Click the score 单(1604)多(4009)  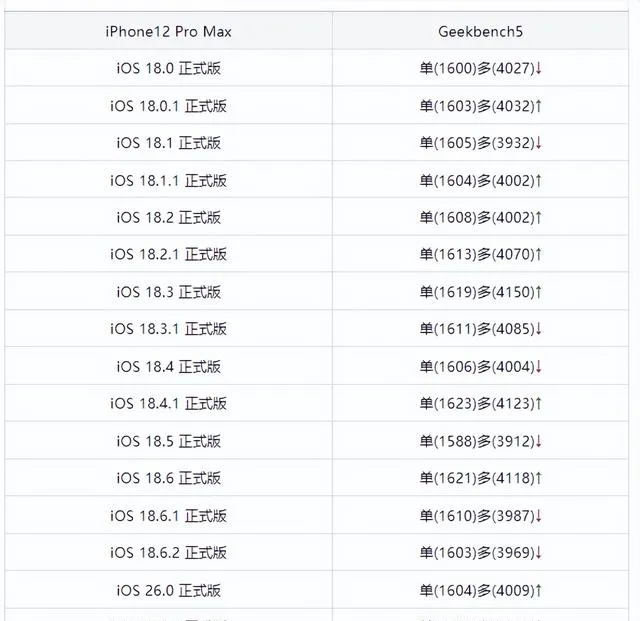tap(477, 590)
